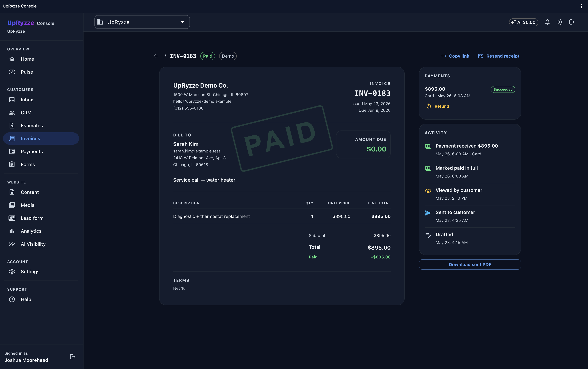Expand the UpRyzze organization dropdown arrow
Viewport: 588px width, 369px height.
coord(183,22)
